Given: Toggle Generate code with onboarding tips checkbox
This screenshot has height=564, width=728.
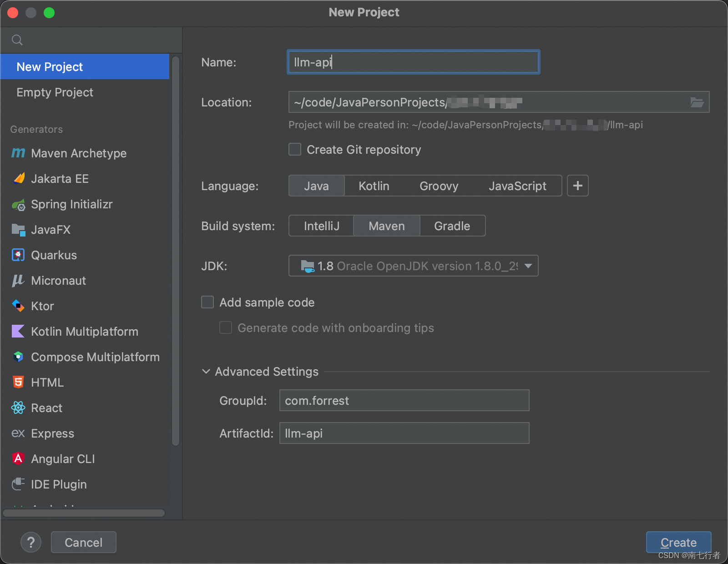Looking at the screenshot, I should coord(226,328).
